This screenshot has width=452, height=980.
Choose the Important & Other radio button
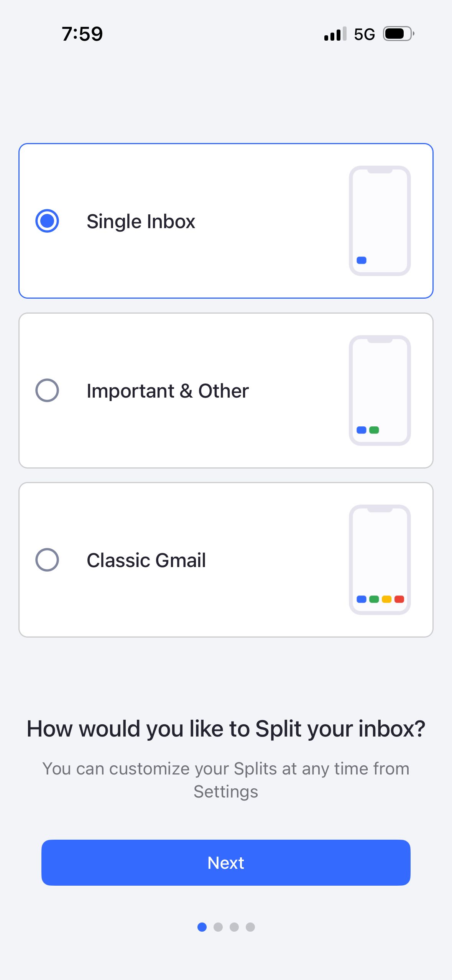(x=47, y=390)
